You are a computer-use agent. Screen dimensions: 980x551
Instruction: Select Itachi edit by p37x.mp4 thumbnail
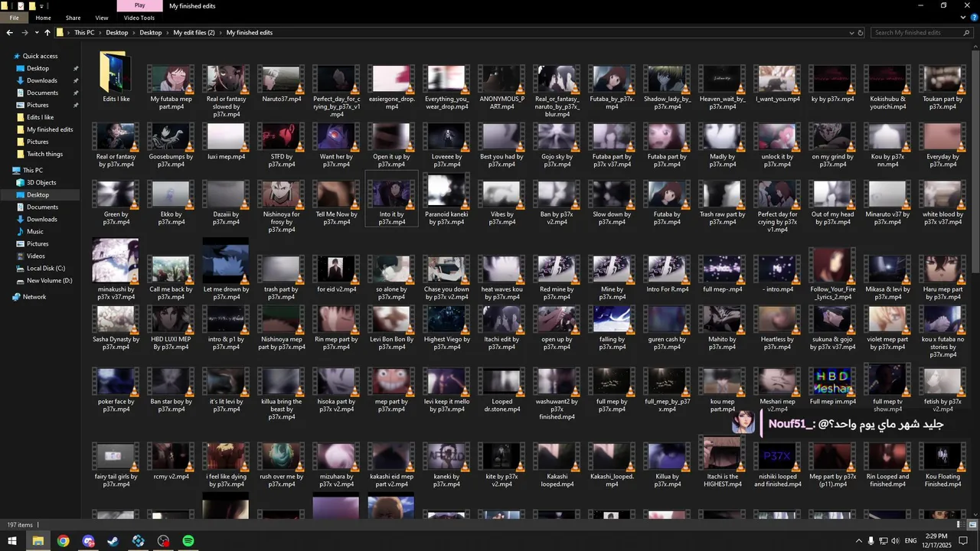(x=501, y=318)
